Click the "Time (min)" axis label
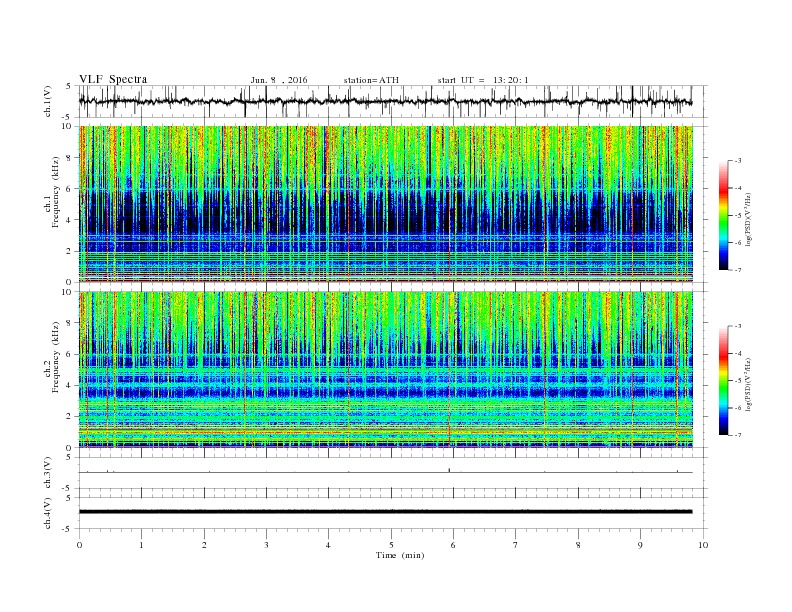 tap(400, 555)
